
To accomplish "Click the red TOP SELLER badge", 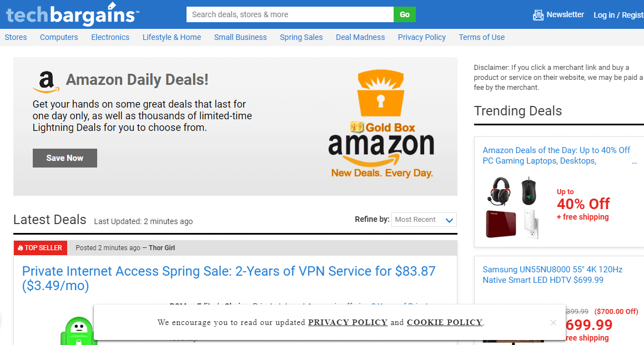I will pyautogui.click(x=41, y=248).
